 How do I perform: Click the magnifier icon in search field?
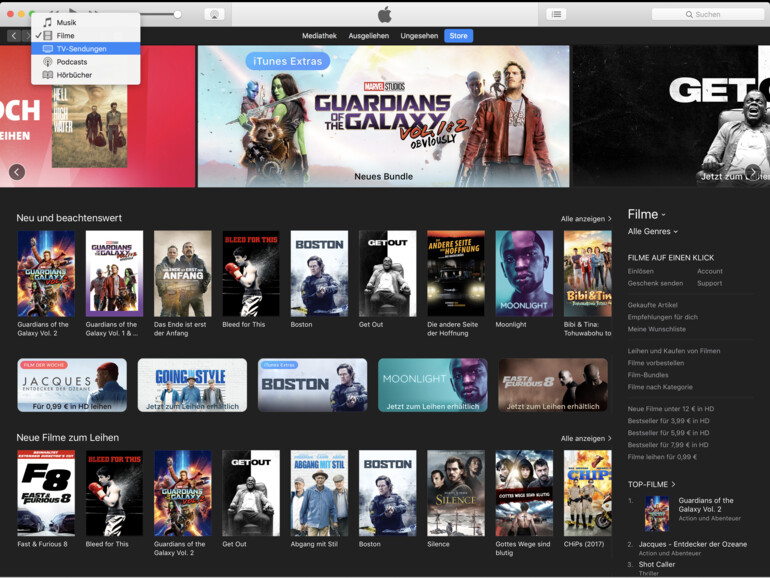689,15
